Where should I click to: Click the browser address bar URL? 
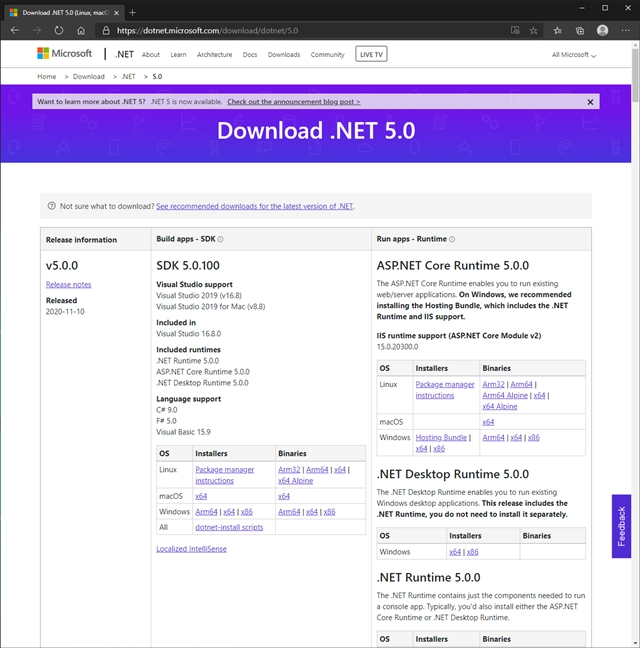207,30
